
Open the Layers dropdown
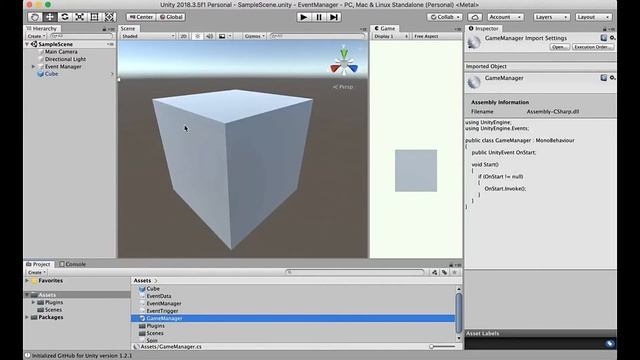click(x=551, y=17)
